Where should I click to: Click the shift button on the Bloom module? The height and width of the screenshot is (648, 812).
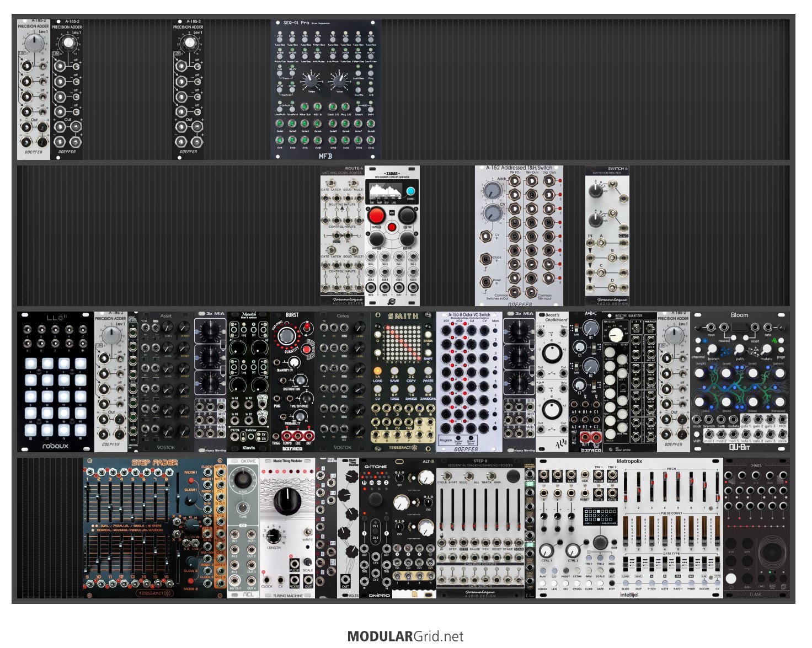coord(697,434)
